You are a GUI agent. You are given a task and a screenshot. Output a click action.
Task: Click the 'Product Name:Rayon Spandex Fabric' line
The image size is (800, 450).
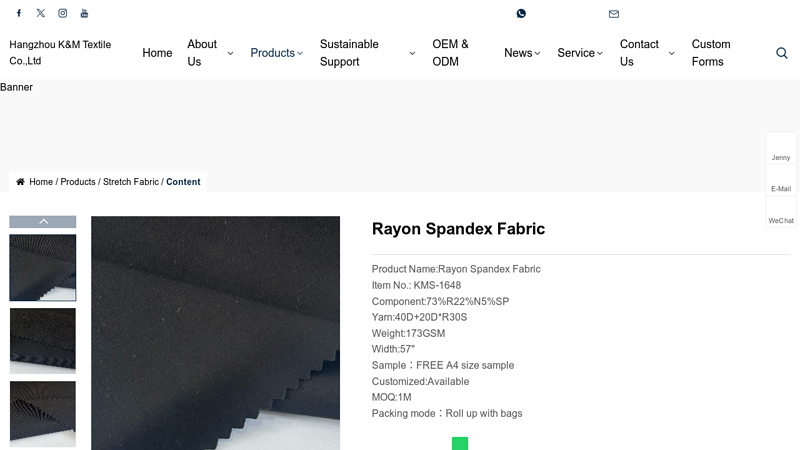(x=456, y=269)
